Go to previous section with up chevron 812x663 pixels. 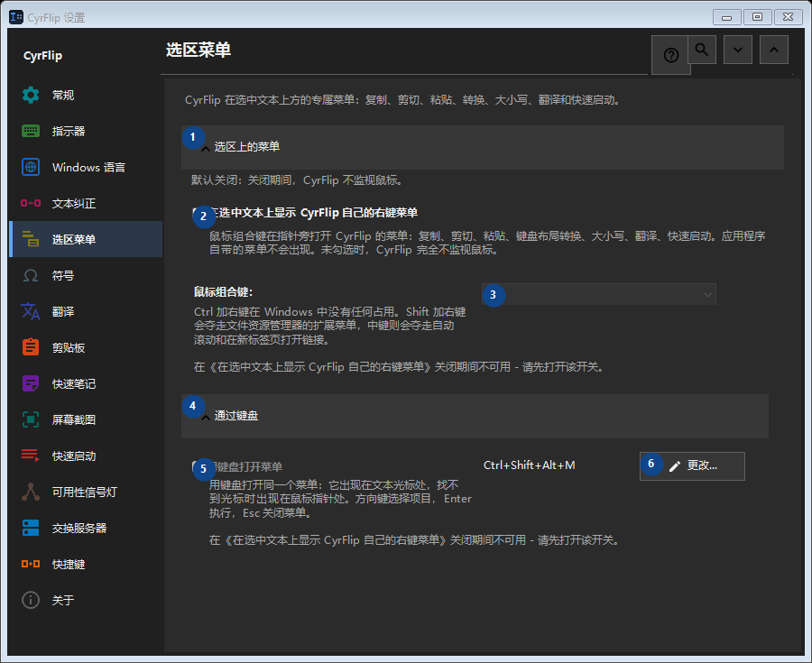coord(774,50)
